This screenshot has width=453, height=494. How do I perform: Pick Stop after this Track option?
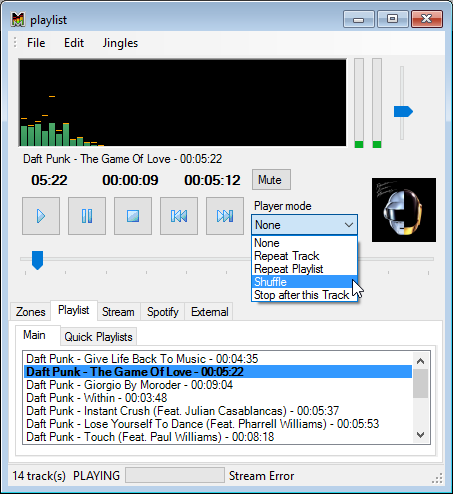(304, 295)
